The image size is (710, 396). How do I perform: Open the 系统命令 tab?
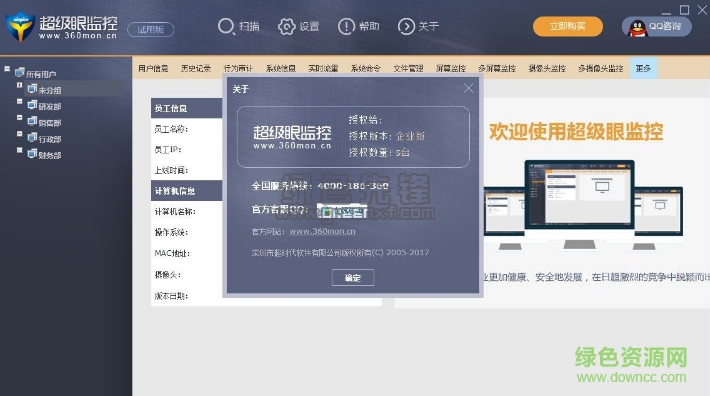pyautogui.click(x=365, y=68)
